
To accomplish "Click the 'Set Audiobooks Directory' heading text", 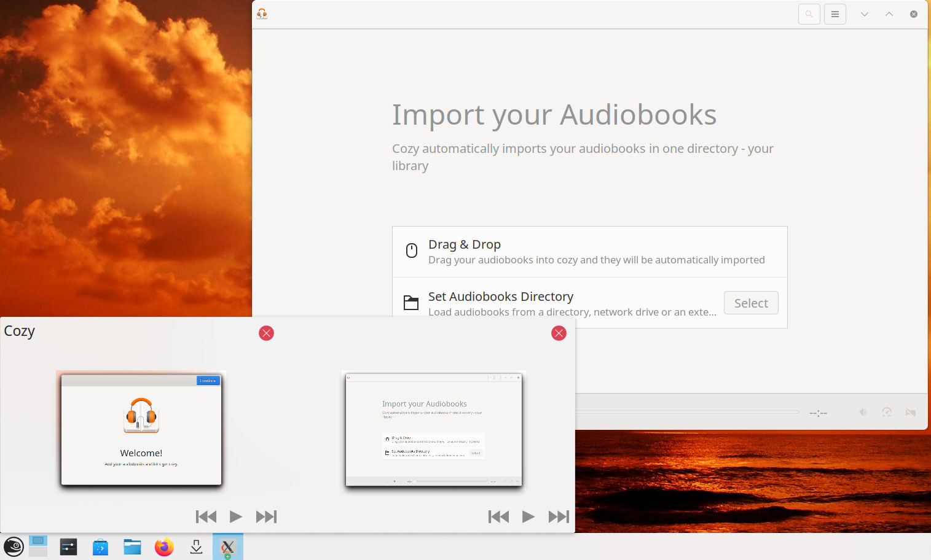I will (x=501, y=297).
